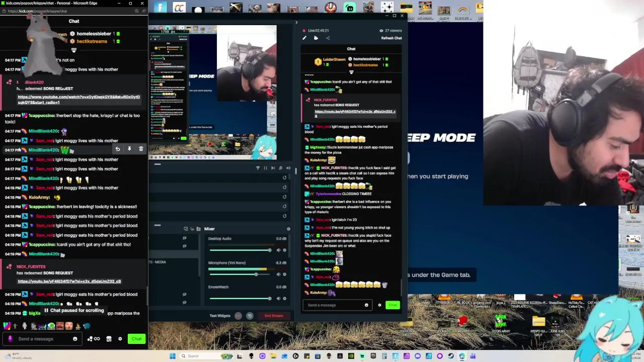
Task: Open chat settings gear in Streamlabs chat
Action: pos(379,305)
